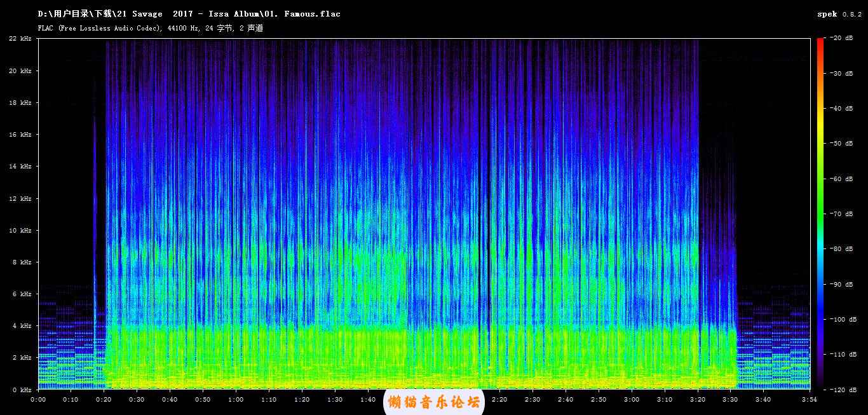Viewport: 868px width, 415px height.
Task: Select the 0:10 time marker
Action: tap(71, 399)
